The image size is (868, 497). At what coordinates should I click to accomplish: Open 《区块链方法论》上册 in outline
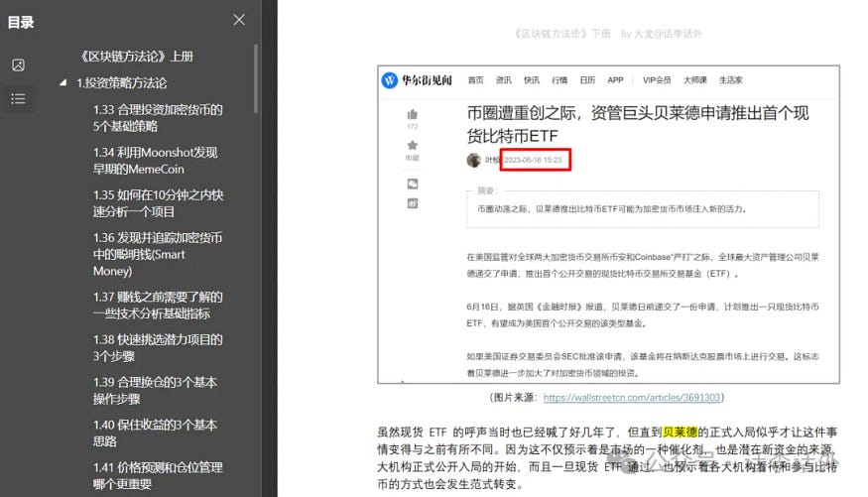click(x=137, y=57)
